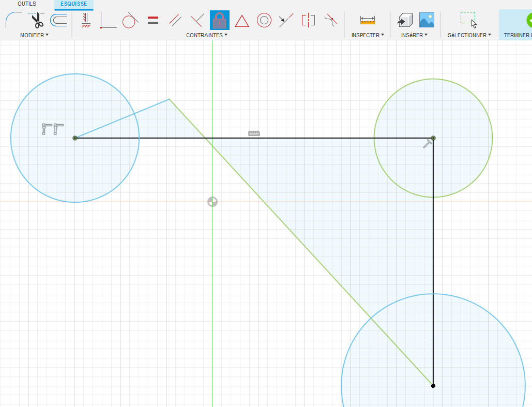Screen dimensions: 532x407
Task: Select the Coincident constraint icon
Action: 108,20
